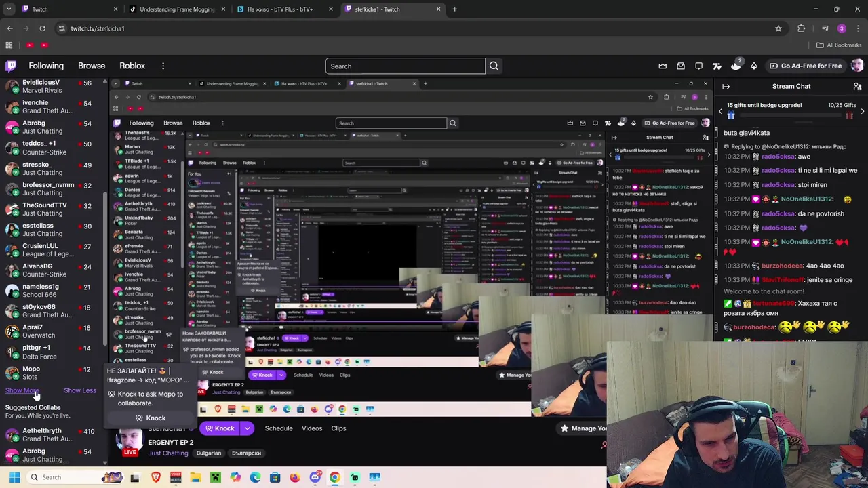Reload the page
Image resolution: width=868 pixels, height=488 pixels.
point(42,28)
